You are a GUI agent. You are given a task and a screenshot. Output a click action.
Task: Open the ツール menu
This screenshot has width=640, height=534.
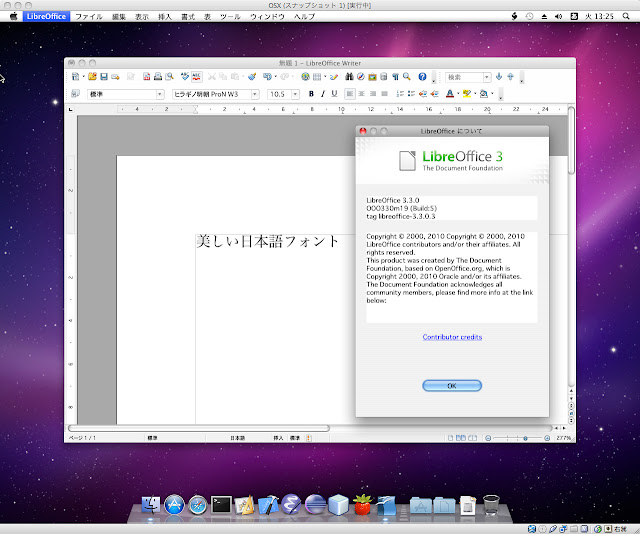(230, 17)
